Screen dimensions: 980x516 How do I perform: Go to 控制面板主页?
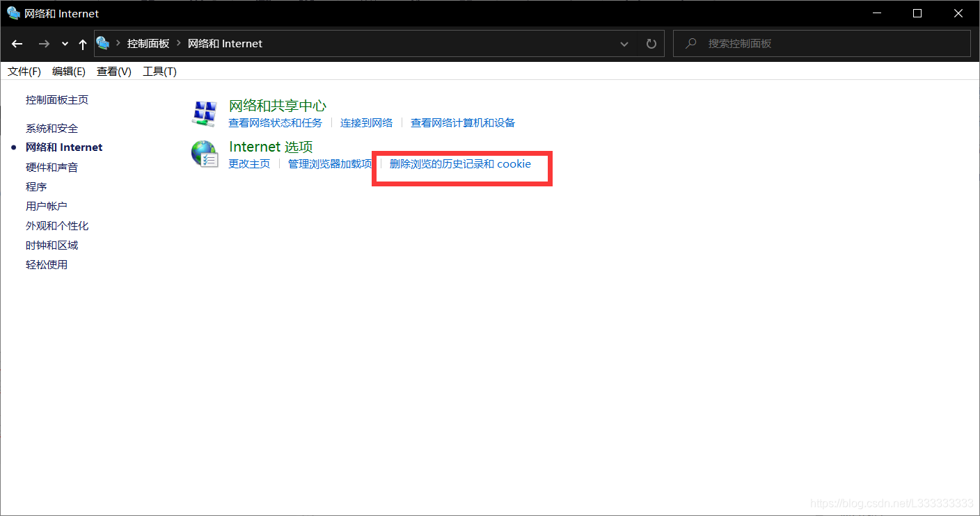57,100
